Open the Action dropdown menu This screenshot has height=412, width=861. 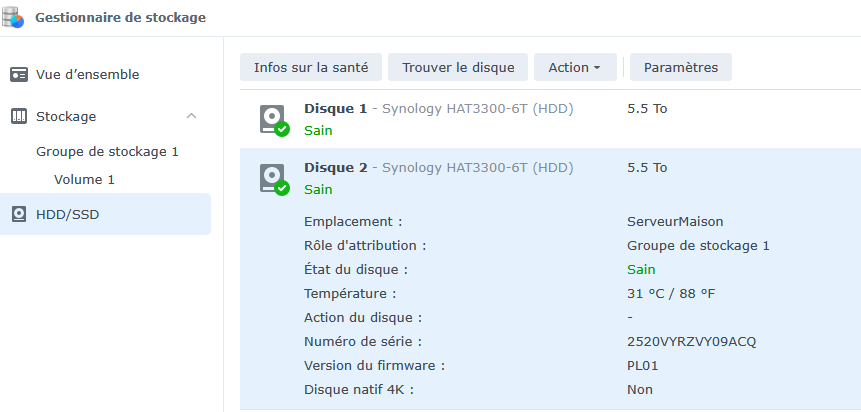[574, 68]
